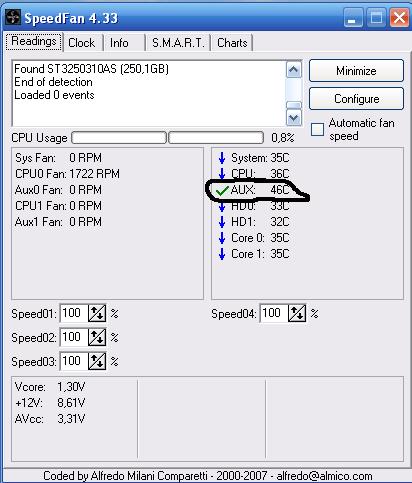Viewport: 412px width, 483px height.
Task: Click the log scrollbar thumb
Action: (x=294, y=105)
